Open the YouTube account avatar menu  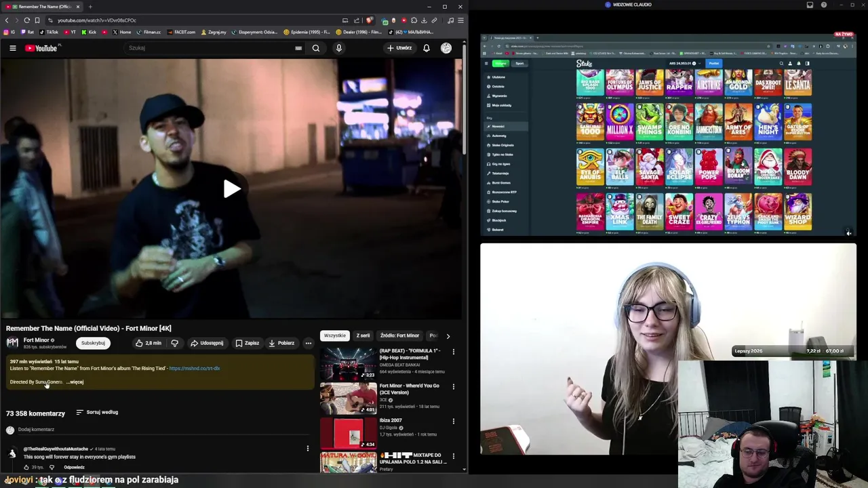[x=446, y=48]
